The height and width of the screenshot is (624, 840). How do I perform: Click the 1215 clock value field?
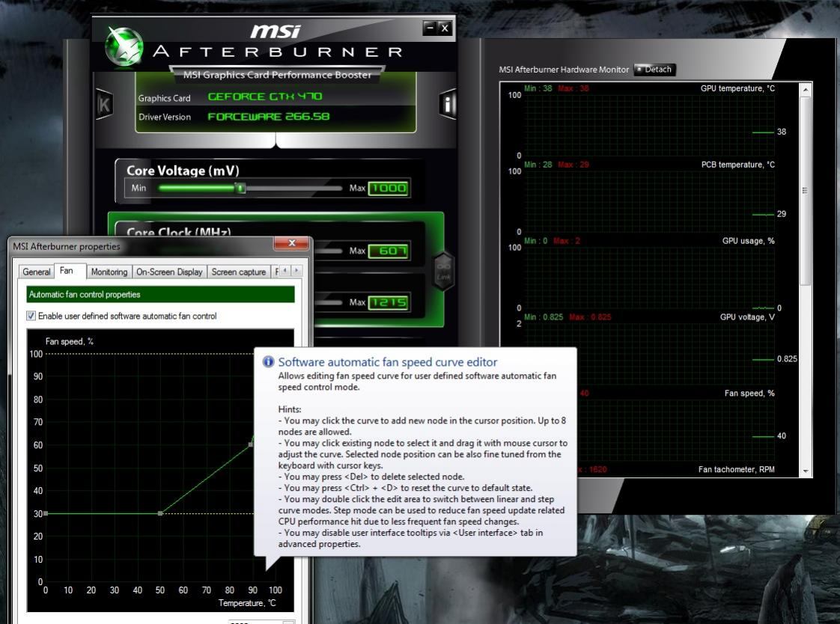click(389, 302)
